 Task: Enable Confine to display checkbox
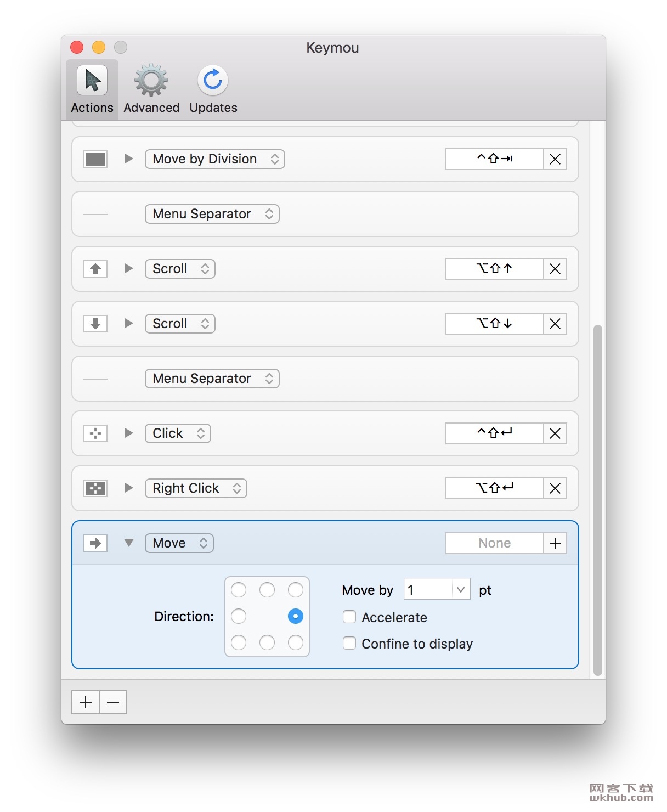point(349,643)
